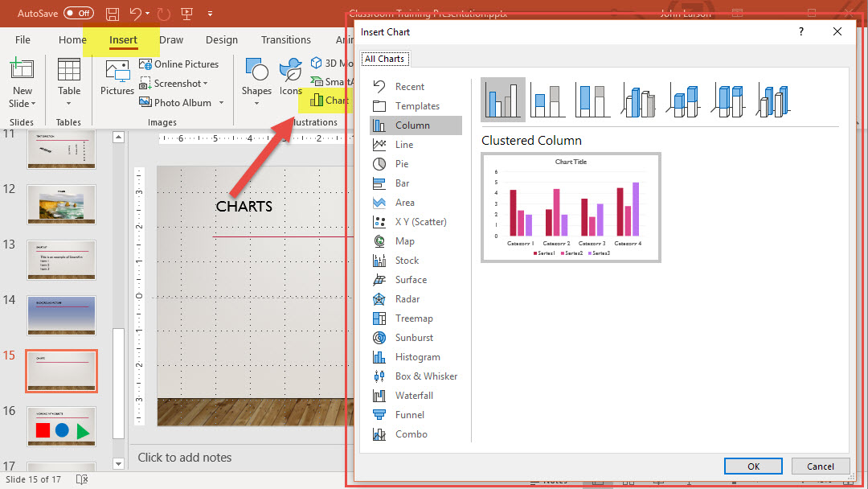Viewport: 868px width, 489px height.
Task: Select the Pie chart type
Action: [x=402, y=164]
